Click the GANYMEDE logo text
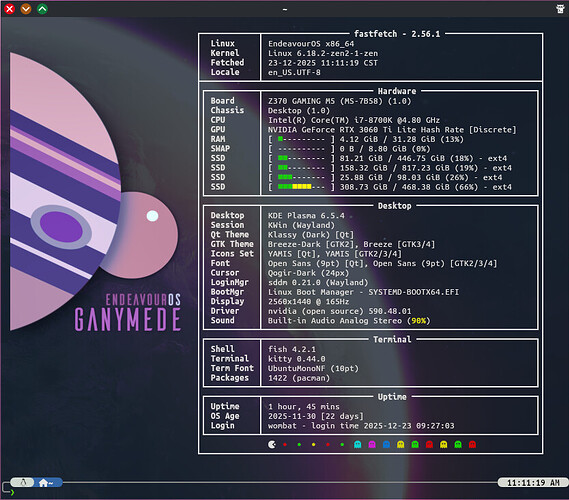The height and width of the screenshot is (500, 569). point(128,320)
